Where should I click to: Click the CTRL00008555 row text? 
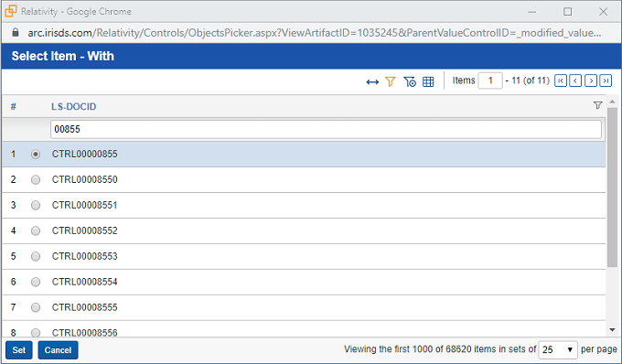[84, 307]
